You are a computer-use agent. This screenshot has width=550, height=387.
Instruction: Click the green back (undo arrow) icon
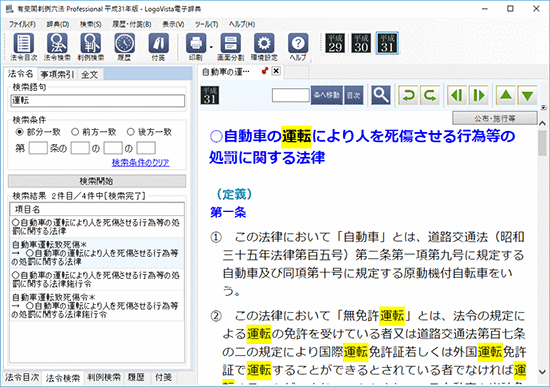point(408,95)
